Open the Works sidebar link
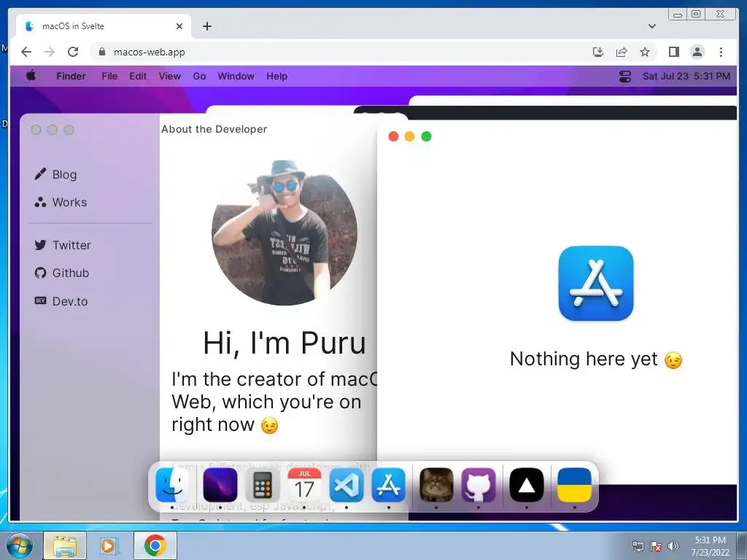The image size is (747, 560). (x=61, y=202)
